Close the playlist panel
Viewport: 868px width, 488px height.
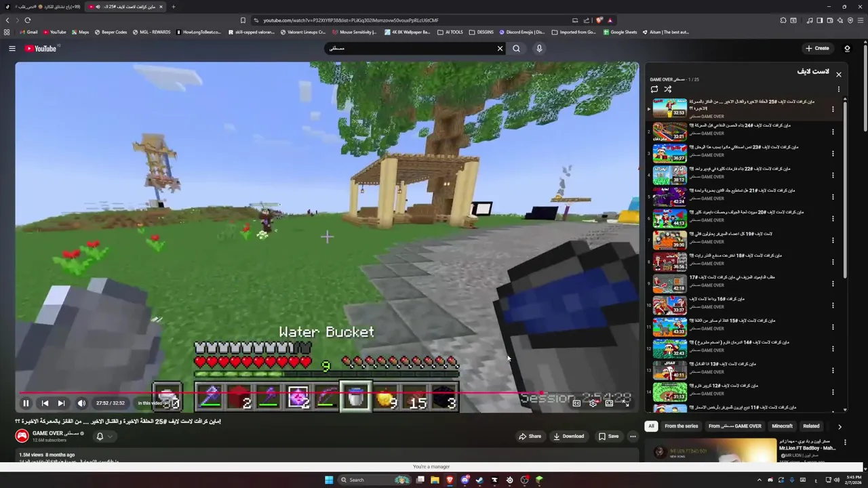coord(839,75)
